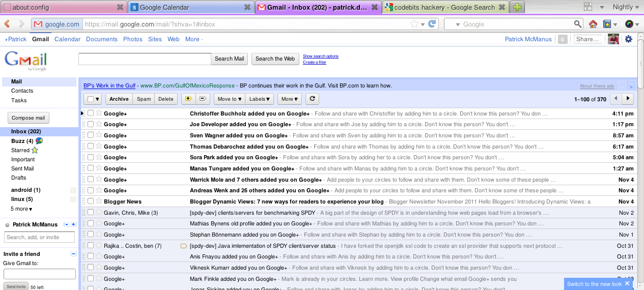The image size is (644, 290).
Task: Open the 'Create a filter' link
Action: tap(315, 62)
